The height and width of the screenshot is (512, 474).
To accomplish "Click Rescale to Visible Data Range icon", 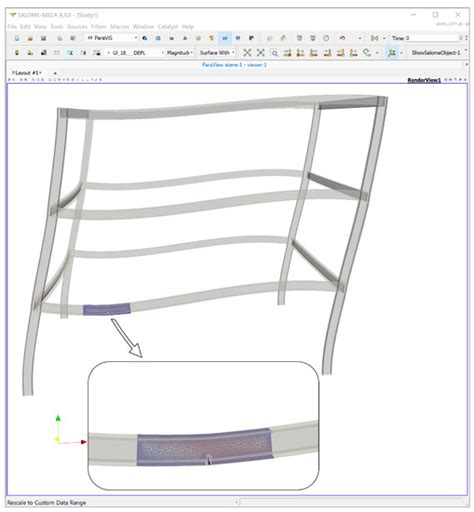I will [x=97, y=53].
